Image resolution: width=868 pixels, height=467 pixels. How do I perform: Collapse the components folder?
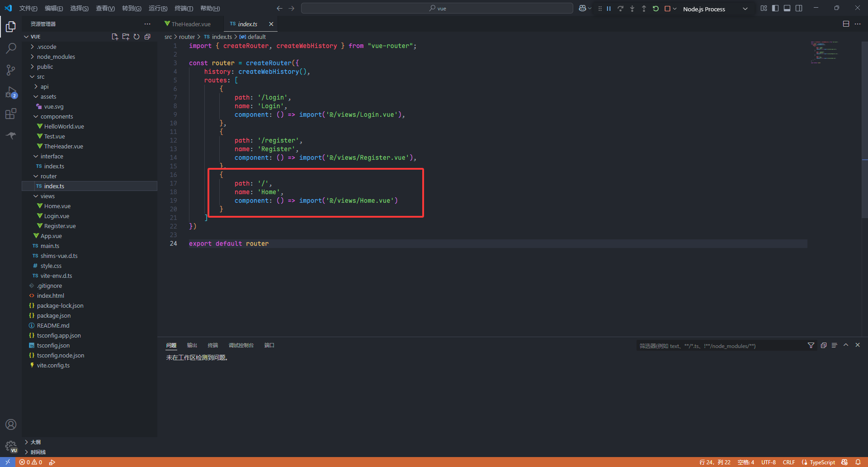(57, 116)
